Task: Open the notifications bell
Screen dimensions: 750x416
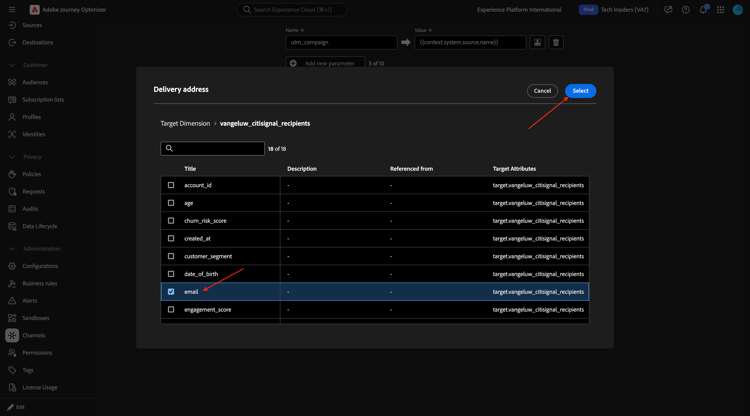Action: point(703,10)
